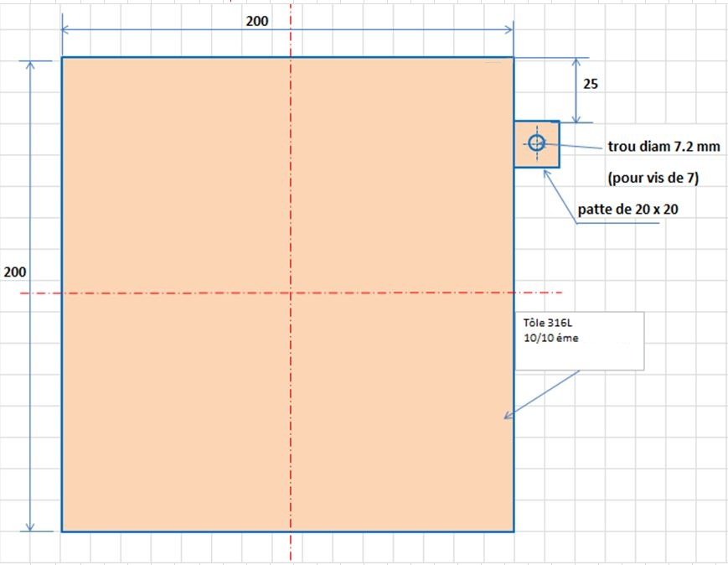Select the "Tôle 316L 10/10 éme" text box
This screenshot has height=565, width=728.
(579, 340)
